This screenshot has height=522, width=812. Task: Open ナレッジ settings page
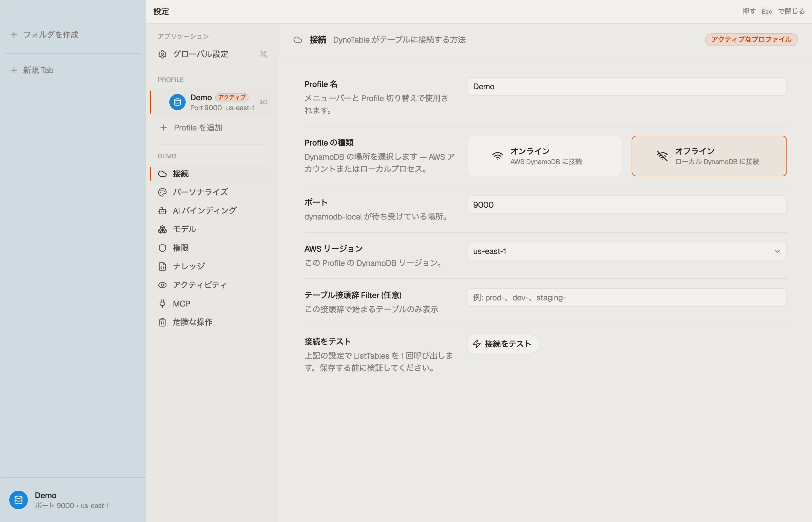pos(212,267)
